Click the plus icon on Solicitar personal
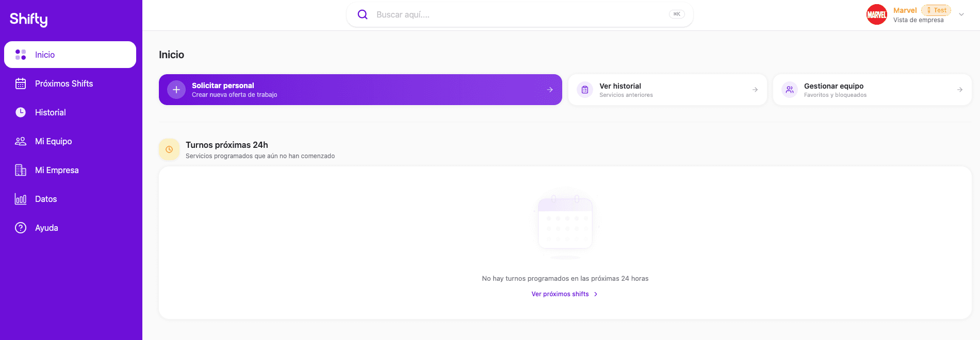The height and width of the screenshot is (340, 980). 176,90
